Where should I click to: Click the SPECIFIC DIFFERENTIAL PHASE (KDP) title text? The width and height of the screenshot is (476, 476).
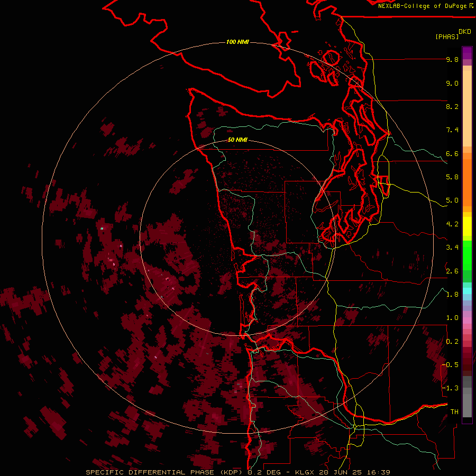coord(164,472)
